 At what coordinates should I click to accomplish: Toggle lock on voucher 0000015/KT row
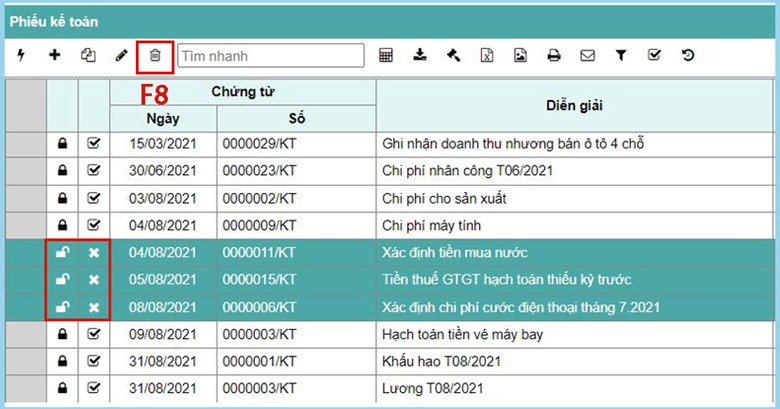click(x=61, y=280)
